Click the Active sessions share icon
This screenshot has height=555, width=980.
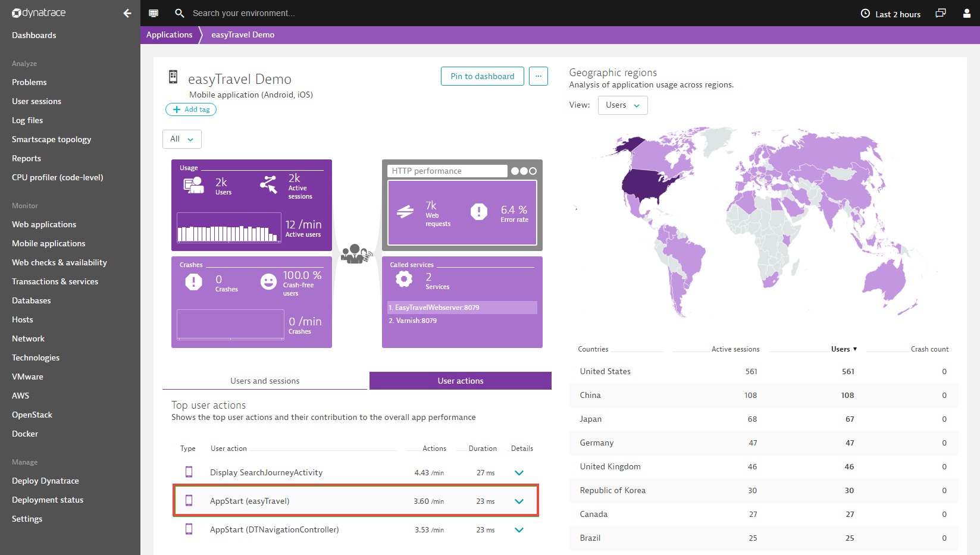tap(268, 184)
